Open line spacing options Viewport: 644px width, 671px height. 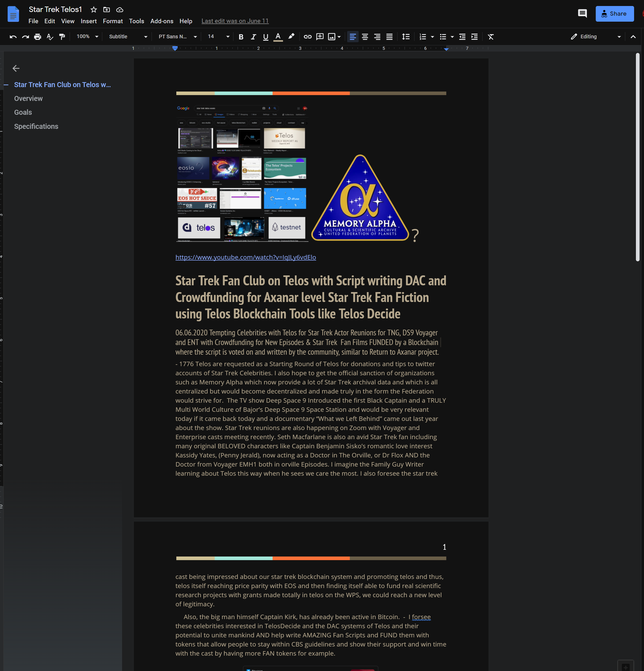[406, 37]
